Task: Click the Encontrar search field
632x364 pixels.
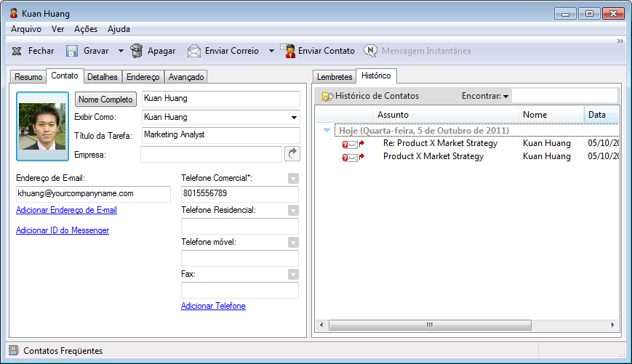Action: click(564, 96)
